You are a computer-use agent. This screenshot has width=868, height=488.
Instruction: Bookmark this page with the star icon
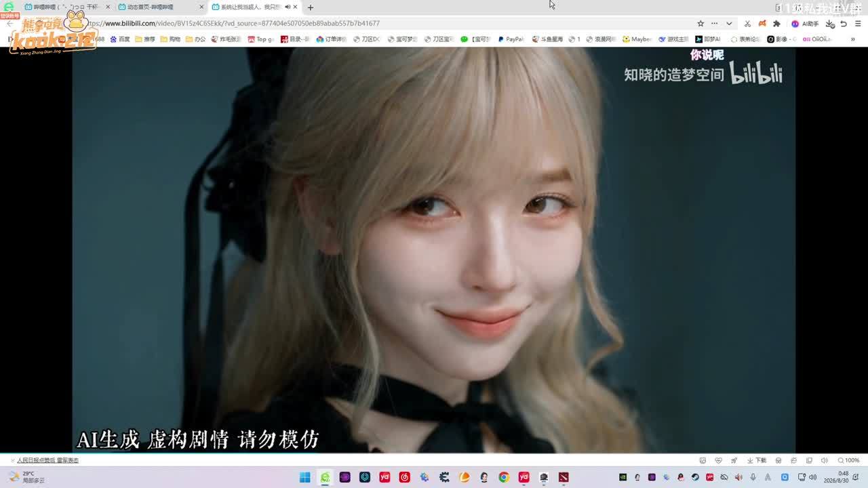point(701,23)
